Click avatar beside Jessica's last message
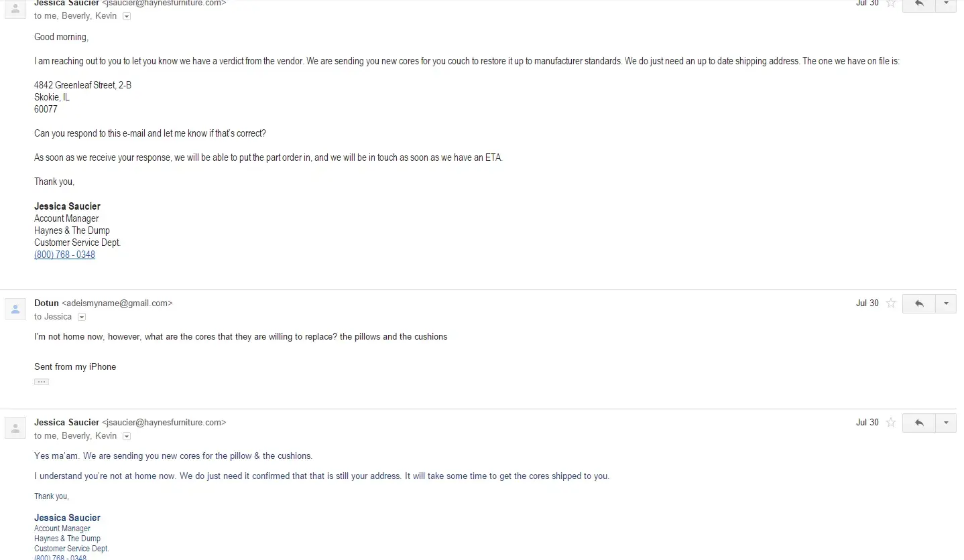 (x=15, y=428)
